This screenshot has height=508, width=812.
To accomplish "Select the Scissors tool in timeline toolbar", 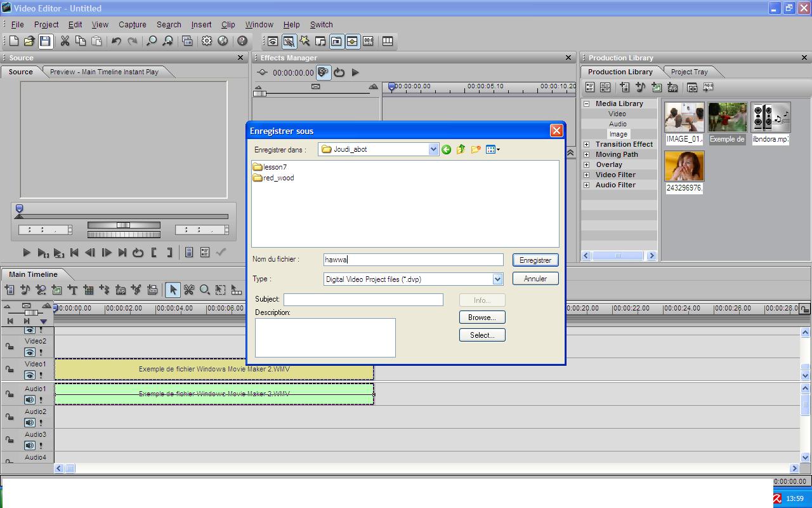I will (188, 290).
